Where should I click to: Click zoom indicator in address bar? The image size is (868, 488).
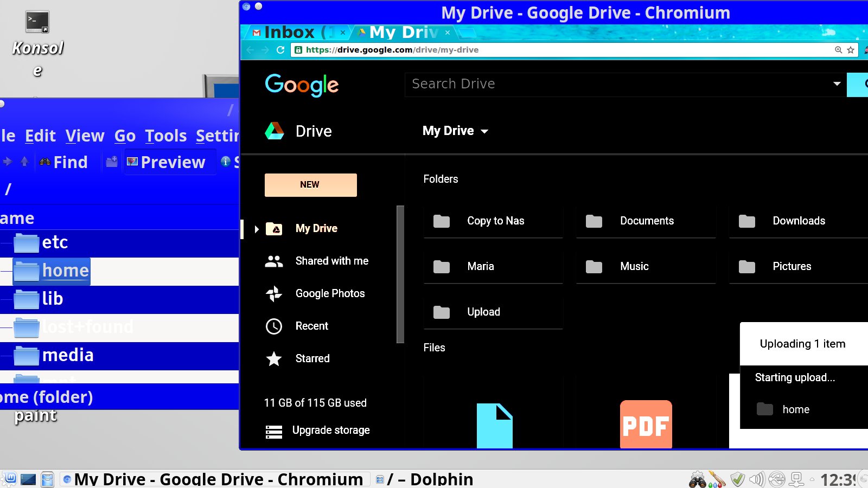(839, 50)
